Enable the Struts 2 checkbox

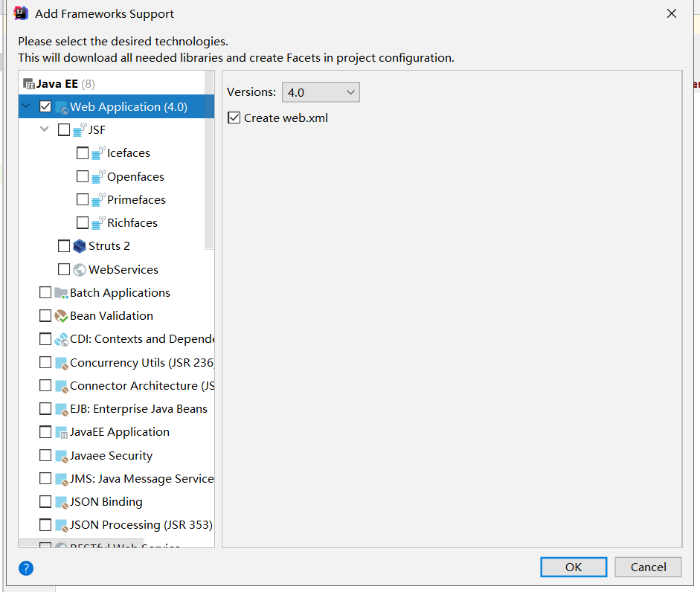64,246
